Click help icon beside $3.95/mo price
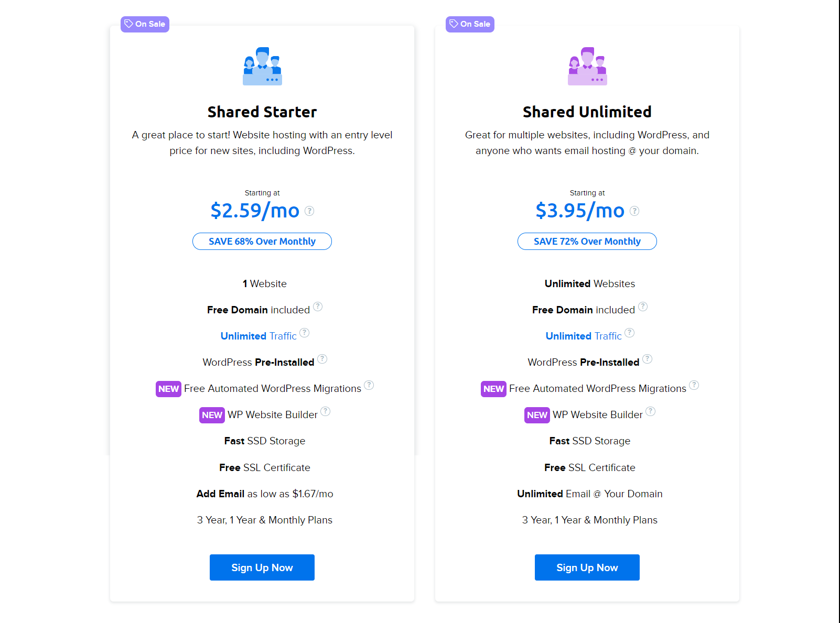Viewport: 840px width, 623px height. click(x=634, y=211)
